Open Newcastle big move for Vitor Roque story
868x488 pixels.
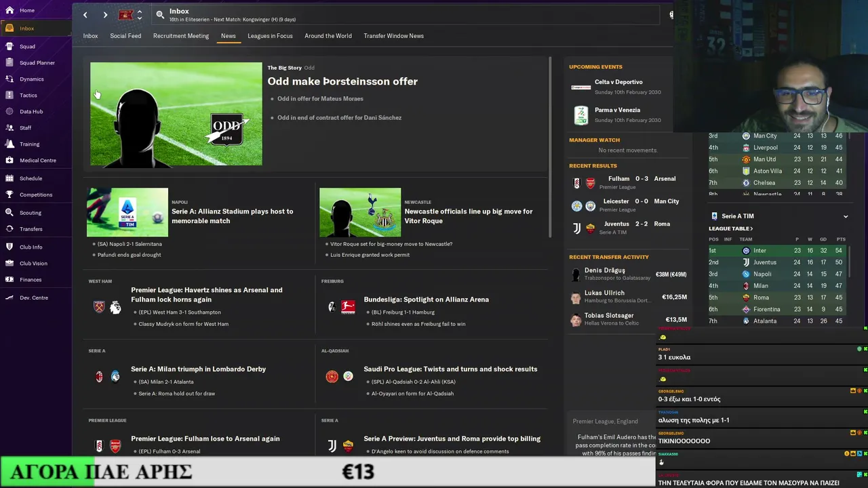pyautogui.click(x=469, y=216)
